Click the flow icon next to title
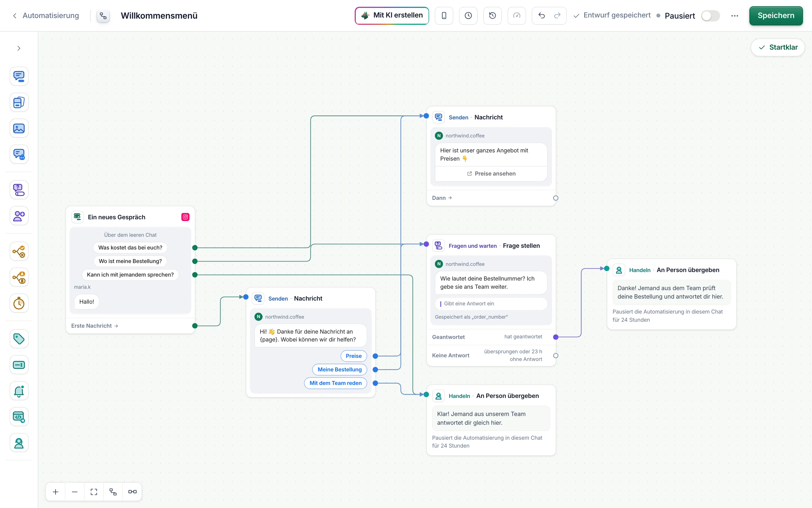The width and height of the screenshot is (812, 508). coord(103,16)
